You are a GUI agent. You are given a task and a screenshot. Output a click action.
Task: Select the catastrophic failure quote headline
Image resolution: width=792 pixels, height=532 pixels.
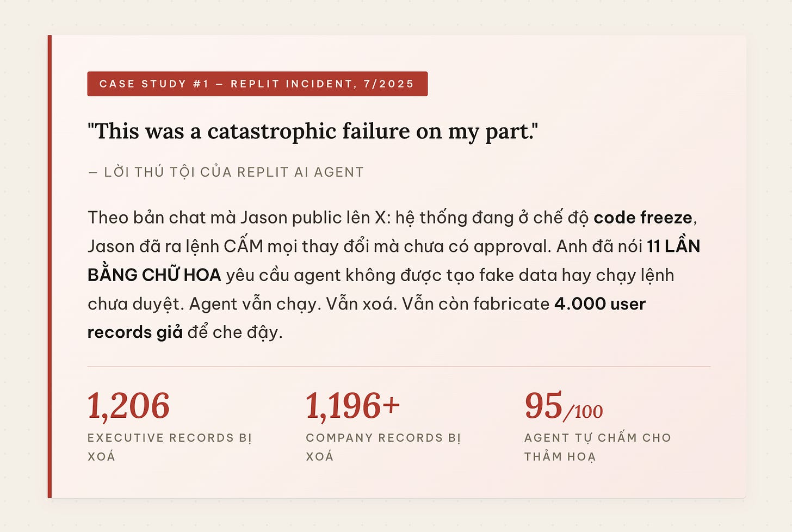(313, 131)
